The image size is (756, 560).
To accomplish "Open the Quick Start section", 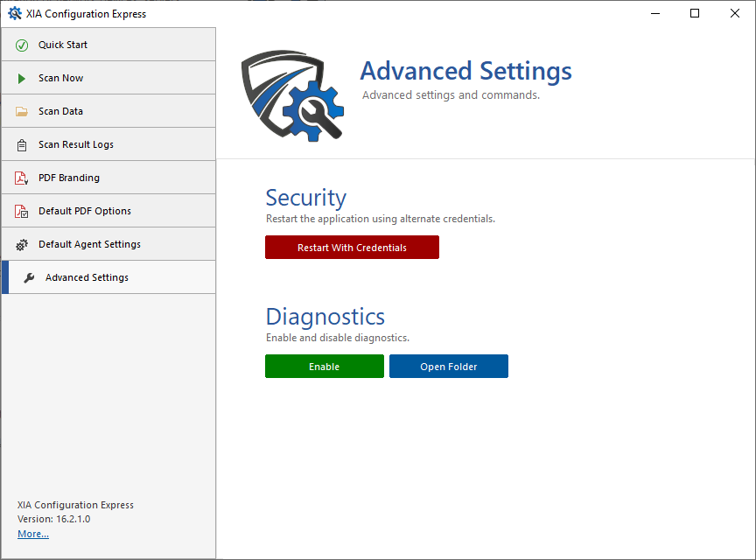I will click(x=108, y=45).
